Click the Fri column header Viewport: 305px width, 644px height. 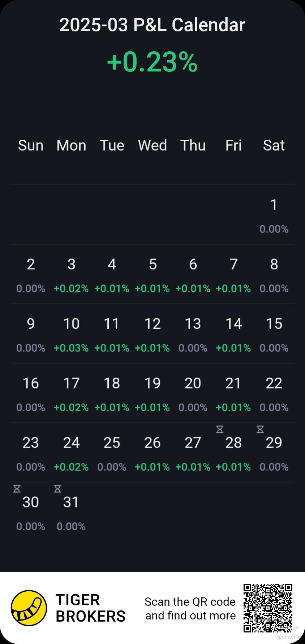tap(233, 145)
